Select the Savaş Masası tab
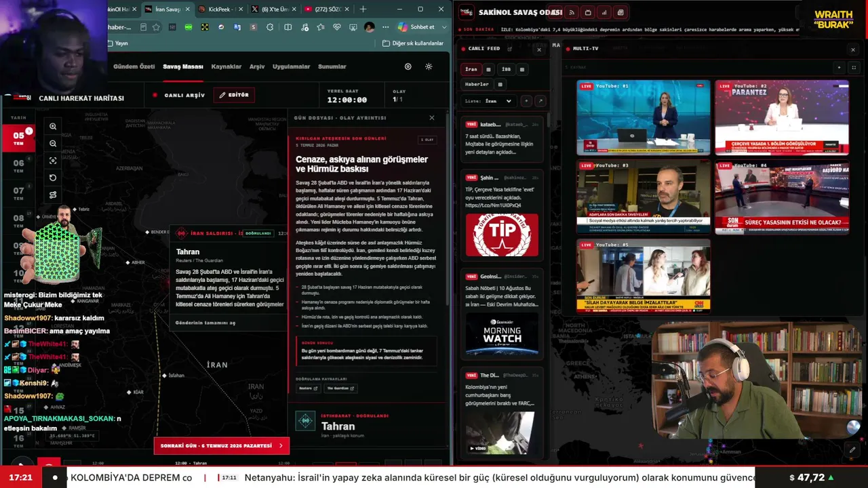The width and height of the screenshot is (868, 488). click(183, 66)
